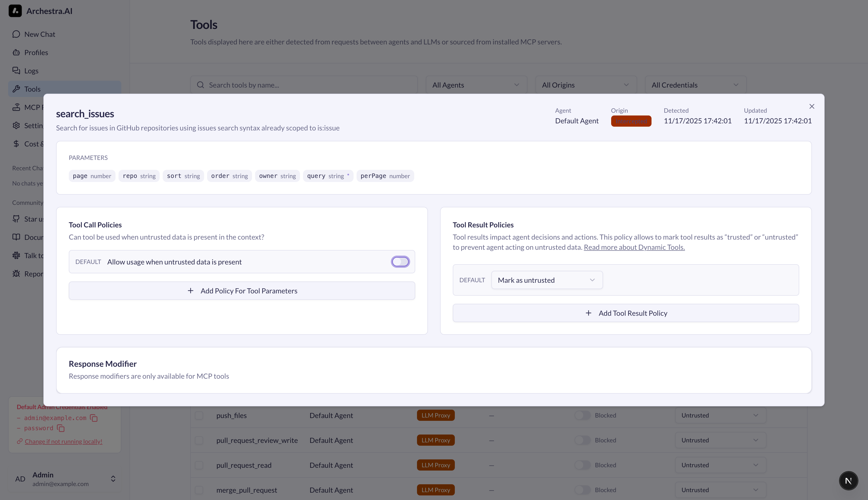Click the MCP server icon in the sidebar
Screen dimensions: 868x500
[x=16, y=107]
